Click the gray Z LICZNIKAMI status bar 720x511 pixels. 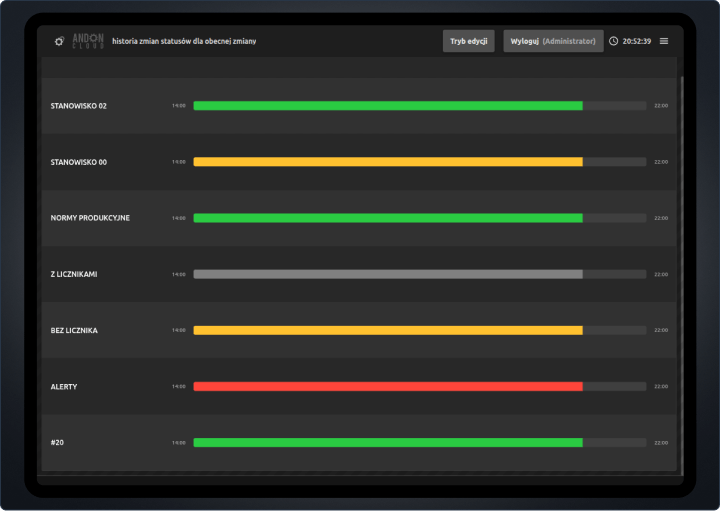387,273
